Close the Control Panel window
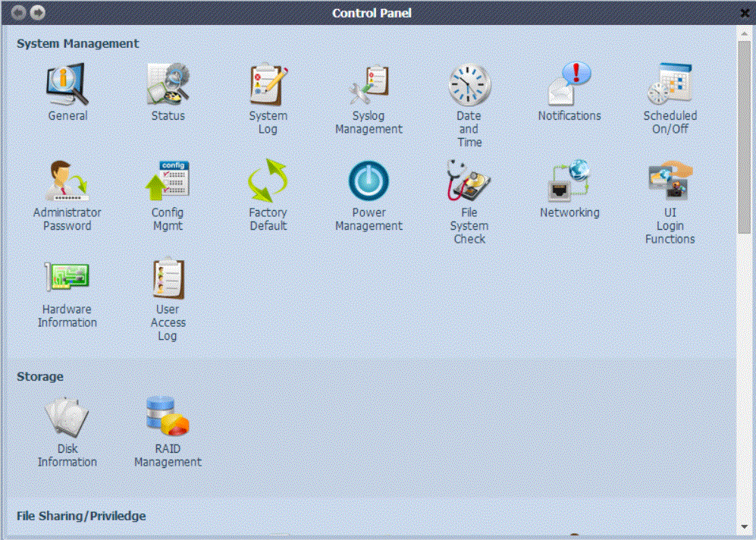The height and width of the screenshot is (540, 756). coord(745,14)
